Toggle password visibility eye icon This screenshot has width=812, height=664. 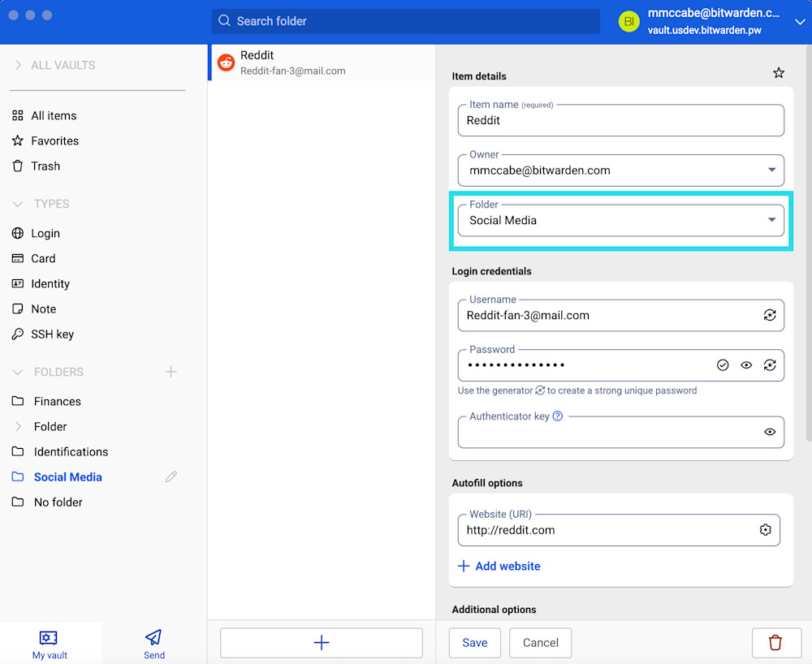(x=746, y=365)
